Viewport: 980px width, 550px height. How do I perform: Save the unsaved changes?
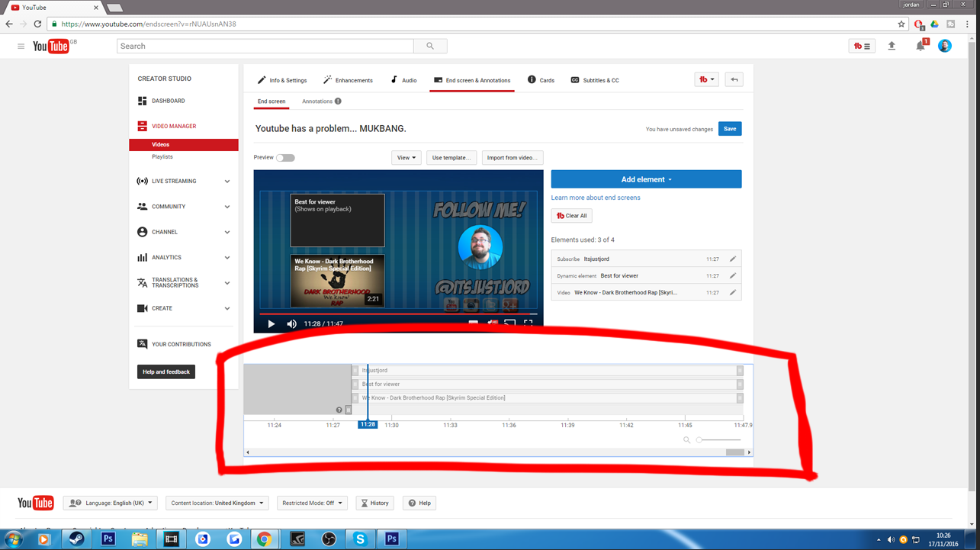point(730,129)
